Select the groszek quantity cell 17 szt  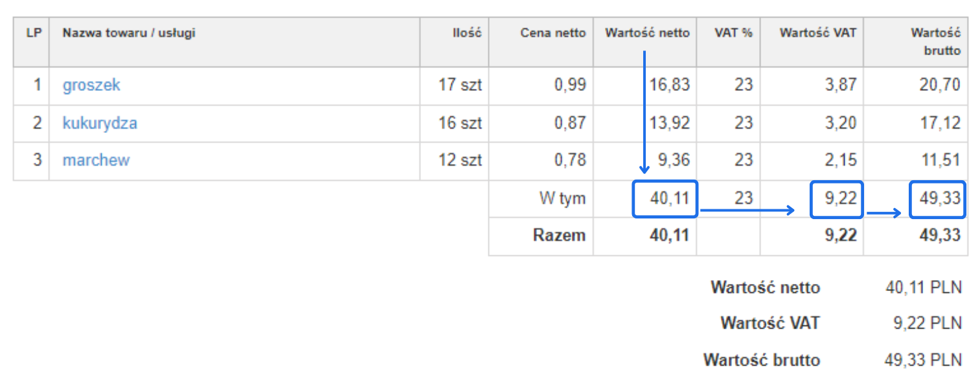point(460,85)
